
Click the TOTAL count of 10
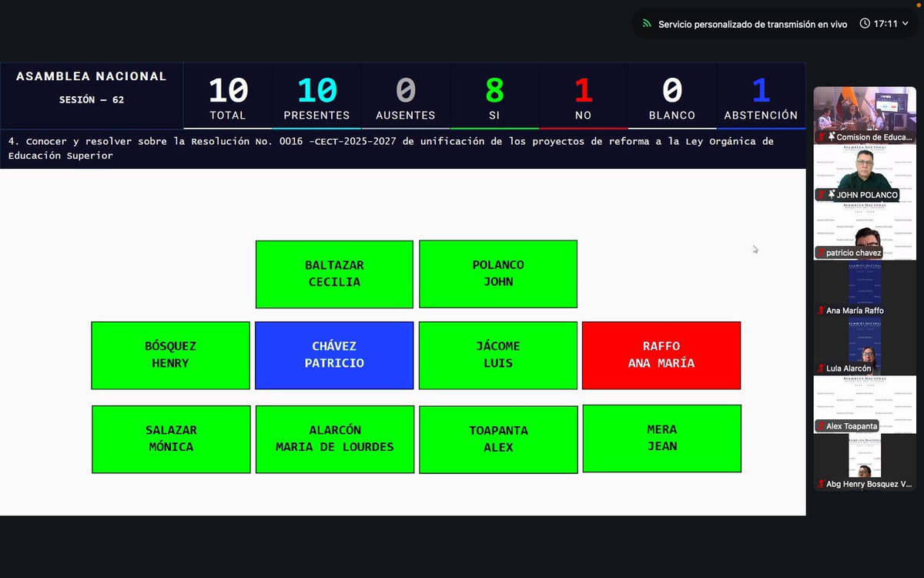coord(228,91)
